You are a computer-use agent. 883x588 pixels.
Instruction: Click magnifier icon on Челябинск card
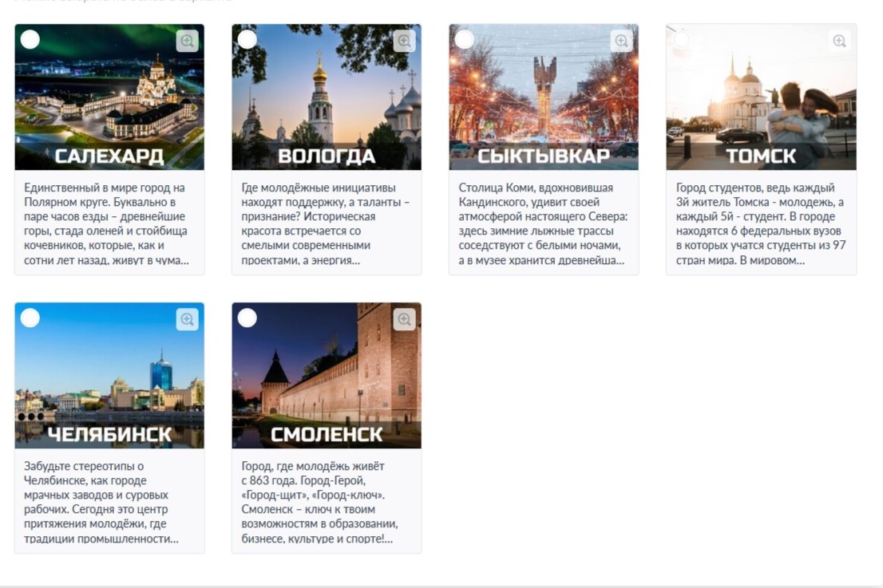click(x=187, y=319)
